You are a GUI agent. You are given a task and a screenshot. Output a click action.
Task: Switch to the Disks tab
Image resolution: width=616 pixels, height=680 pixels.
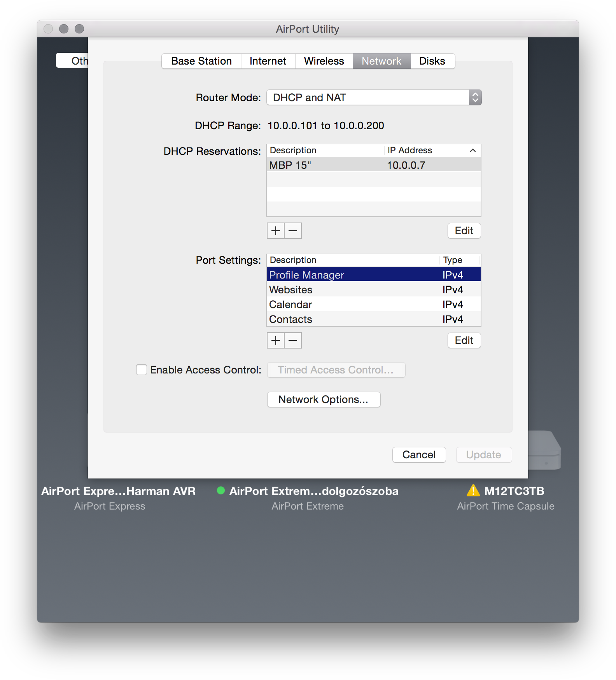[432, 61]
